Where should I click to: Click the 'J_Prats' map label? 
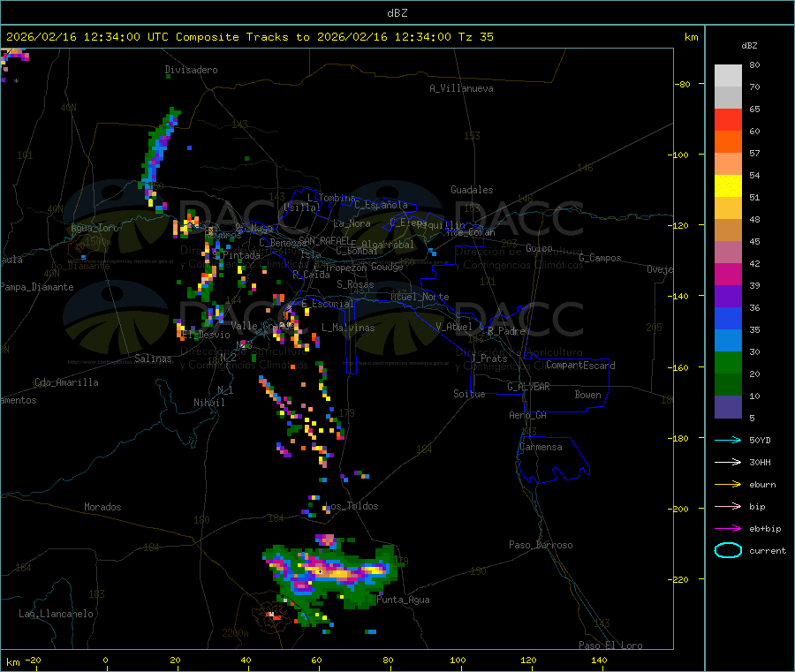pos(488,359)
